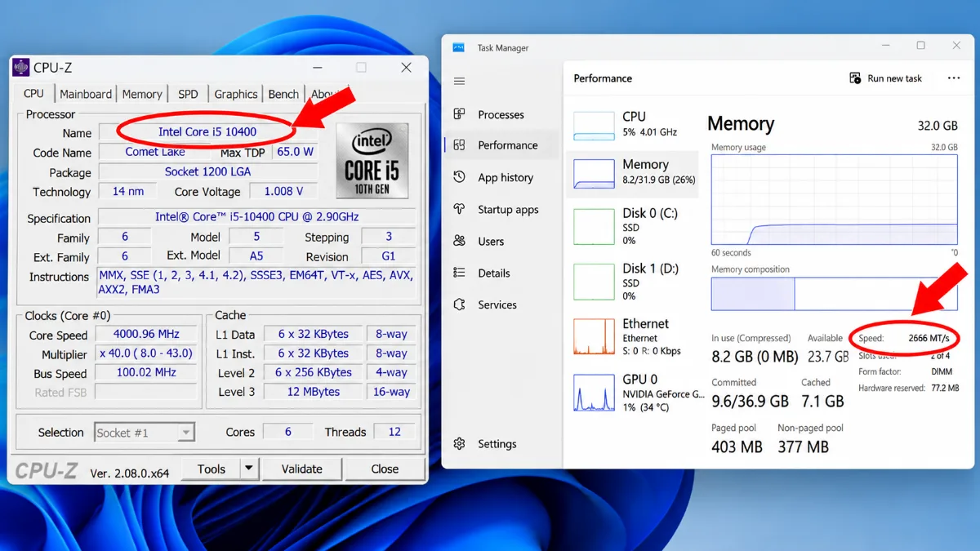Open the Bench tab in CPU-Z
This screenshot has width=980, height=551.
(283, 94)
